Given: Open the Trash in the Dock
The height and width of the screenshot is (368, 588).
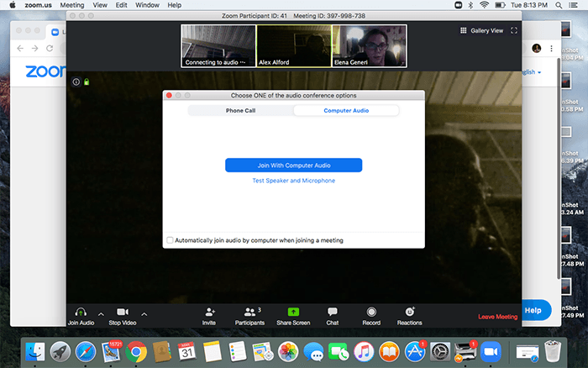Looking at the screenshot, I should [x=553, y=351].
